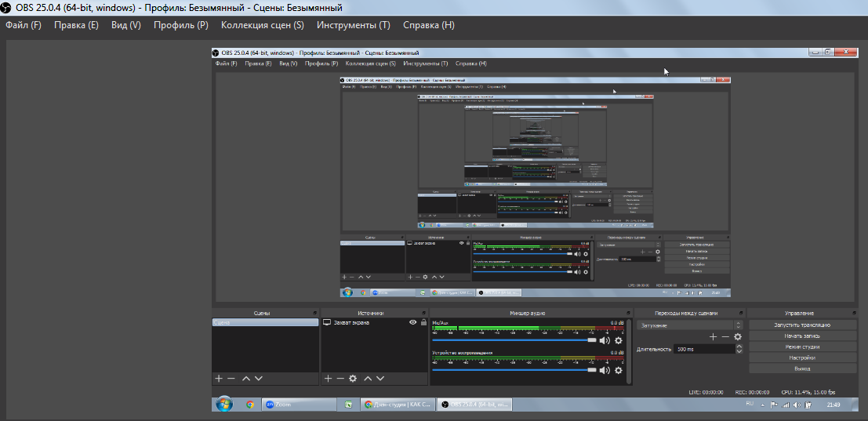Click the largest Начать запись button
This screenshot has height=421, width=868.
(802, 336)
